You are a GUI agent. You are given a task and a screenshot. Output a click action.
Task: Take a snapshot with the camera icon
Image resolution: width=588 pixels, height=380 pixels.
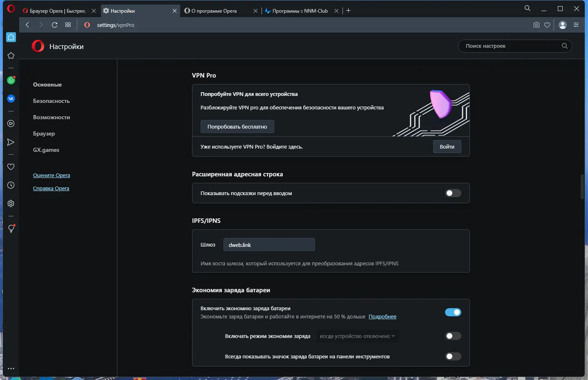tap(537, 25)
